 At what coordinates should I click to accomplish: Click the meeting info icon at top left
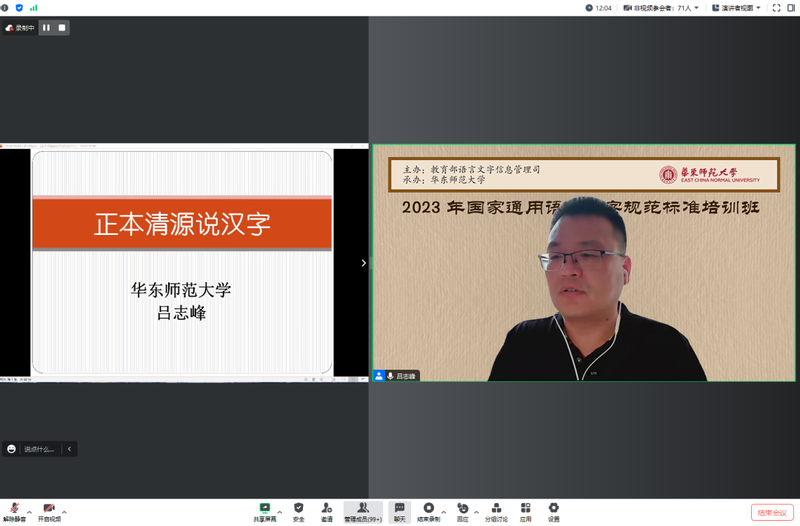pos(6,7)
